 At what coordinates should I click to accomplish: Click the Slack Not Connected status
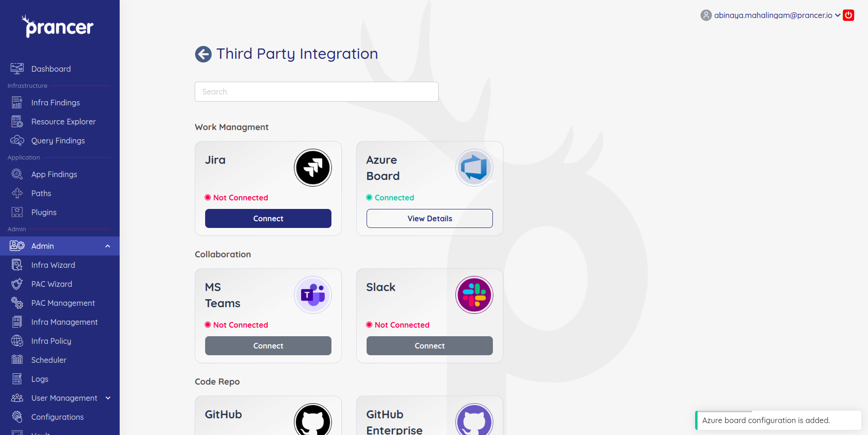click(398, 325)
